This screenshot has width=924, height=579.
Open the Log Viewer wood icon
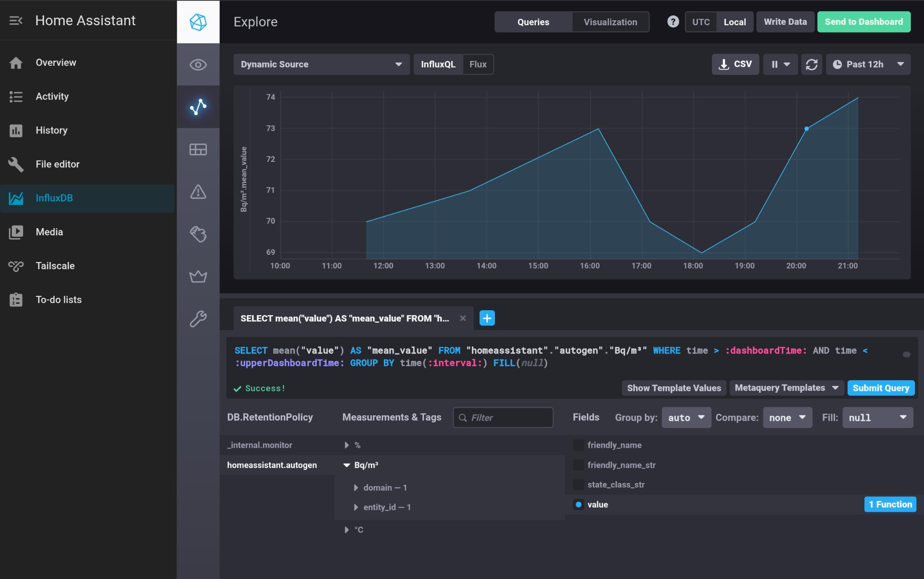point(198,234)
